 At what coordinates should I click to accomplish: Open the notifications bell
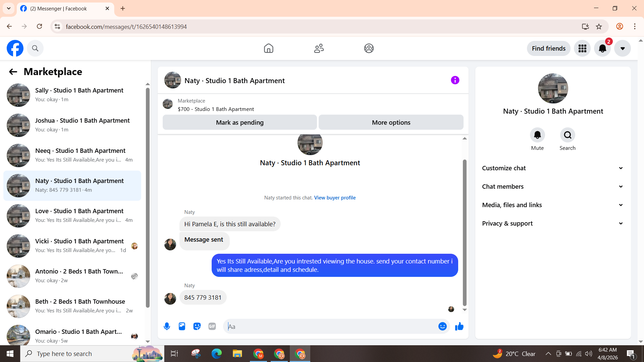pyautogui.click(x=602, y=48)
